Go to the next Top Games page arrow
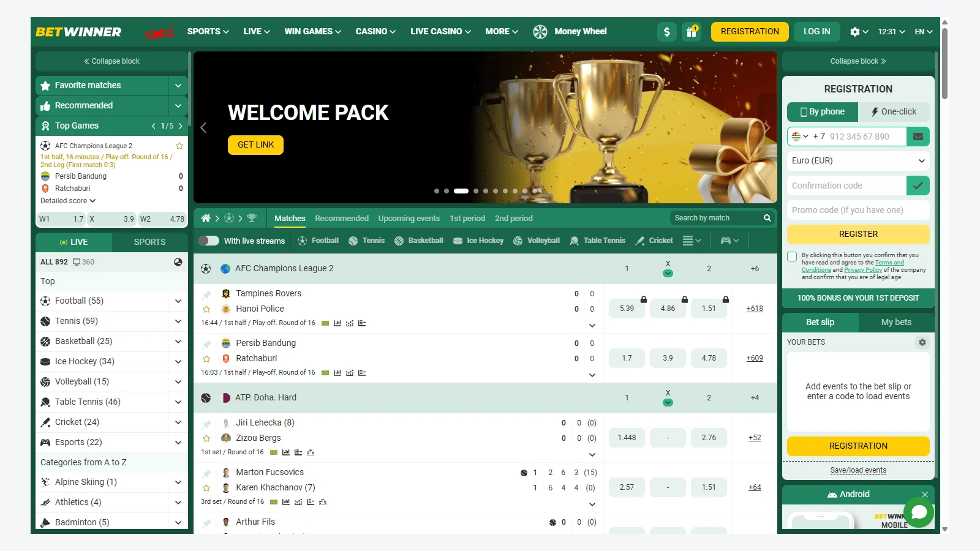 (180, 126)
